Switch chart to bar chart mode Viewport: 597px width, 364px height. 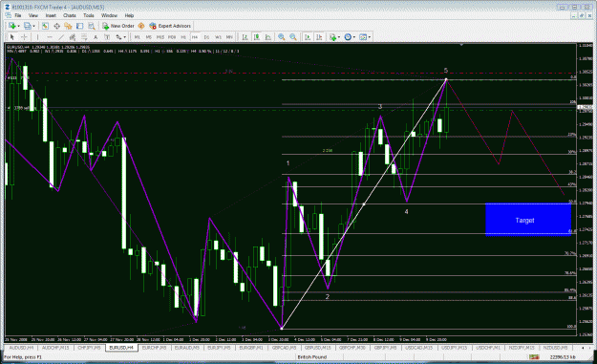pos(245,37)
